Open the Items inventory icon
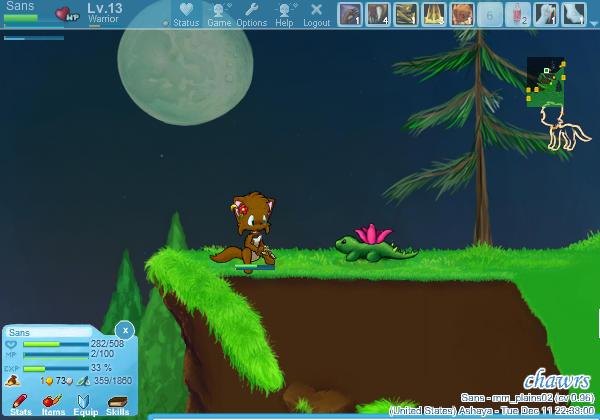Viewport: 600px width, 420px height. point(53,402)
